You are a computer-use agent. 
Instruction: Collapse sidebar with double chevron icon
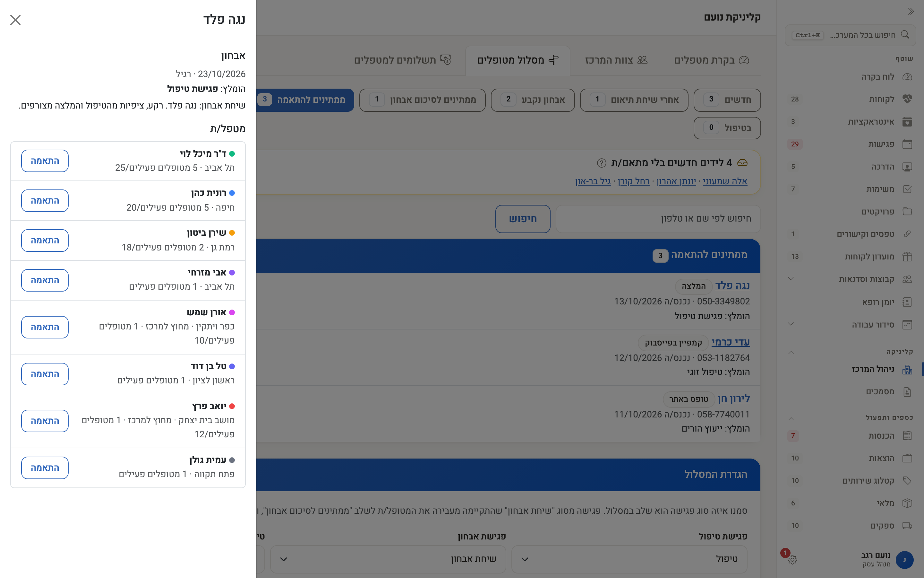[911, 12]
